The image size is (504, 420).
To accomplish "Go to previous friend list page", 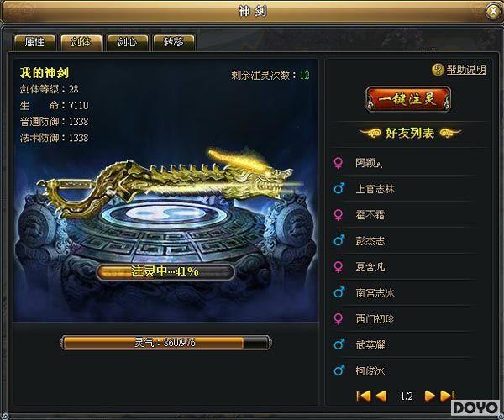I will coord(381,396).
